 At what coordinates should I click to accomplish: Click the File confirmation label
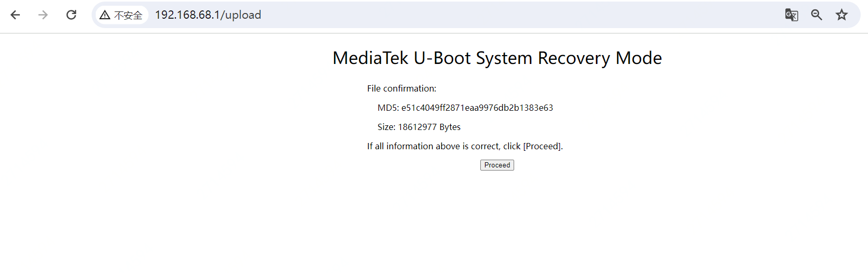pyautogui.click(x=402, y=88)
